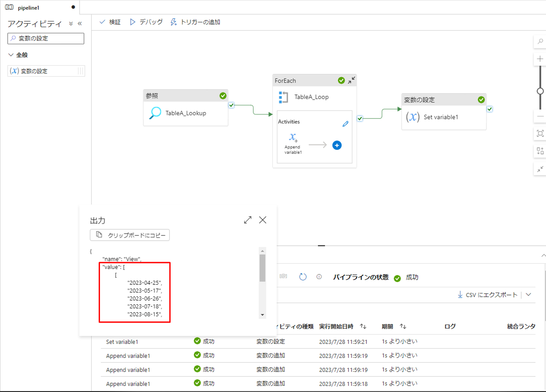Viewport: 546px width, 392px height.
Task: Click the 参照 node's green success badge
Action: (223, 96)
